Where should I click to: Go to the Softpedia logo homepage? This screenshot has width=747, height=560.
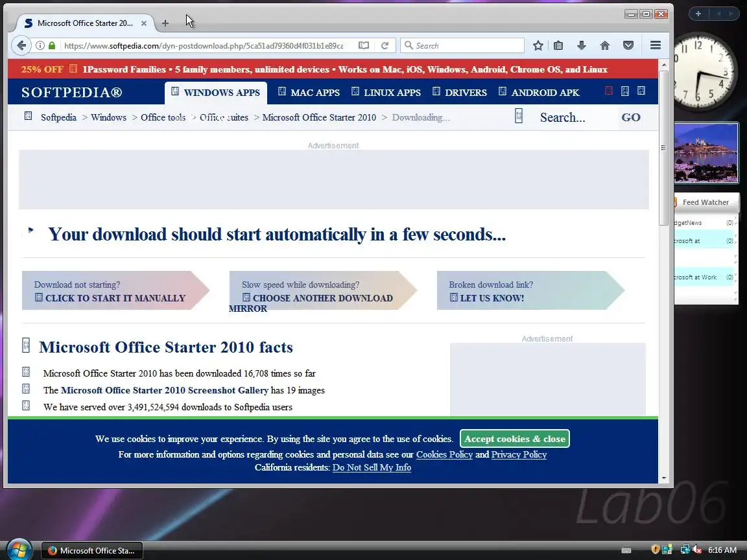[72, 92]
